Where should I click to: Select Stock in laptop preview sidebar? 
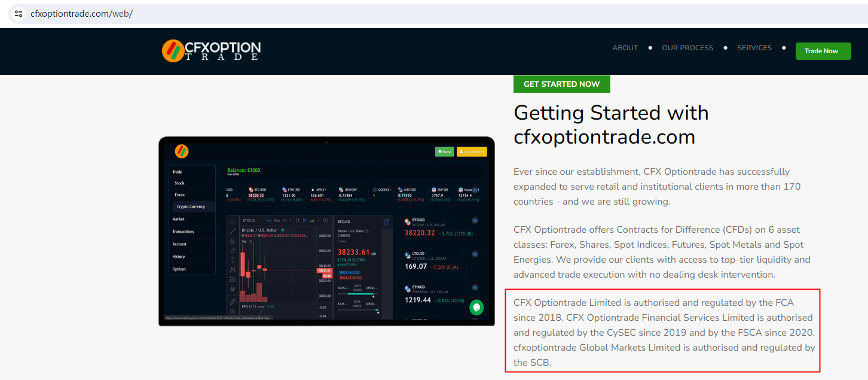coord(179,183)
